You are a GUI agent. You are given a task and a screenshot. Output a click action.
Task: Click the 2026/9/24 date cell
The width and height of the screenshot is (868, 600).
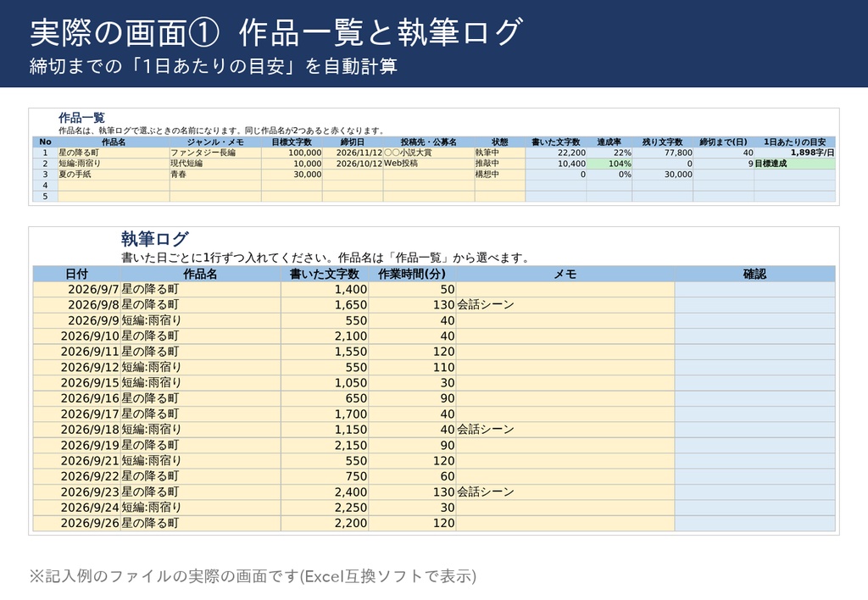[76, 508]
